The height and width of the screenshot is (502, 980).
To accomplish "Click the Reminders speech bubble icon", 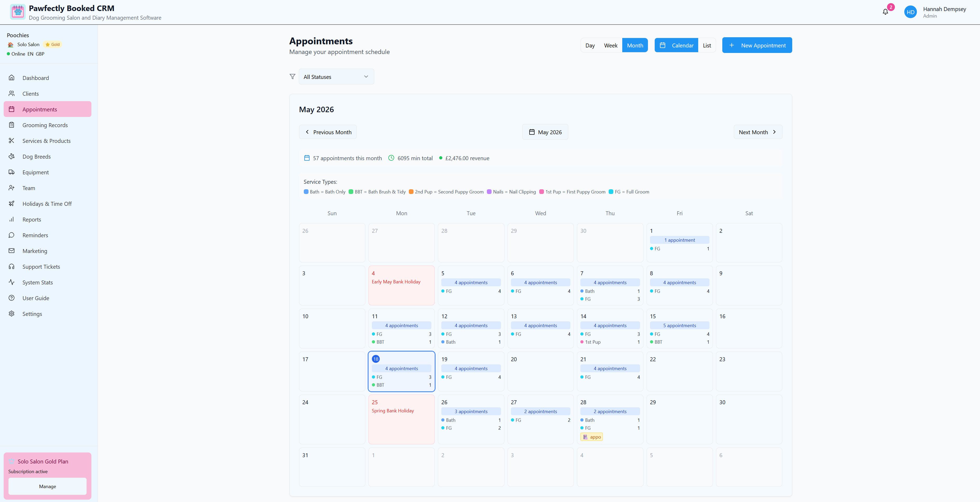I will (x=12, y=235).
